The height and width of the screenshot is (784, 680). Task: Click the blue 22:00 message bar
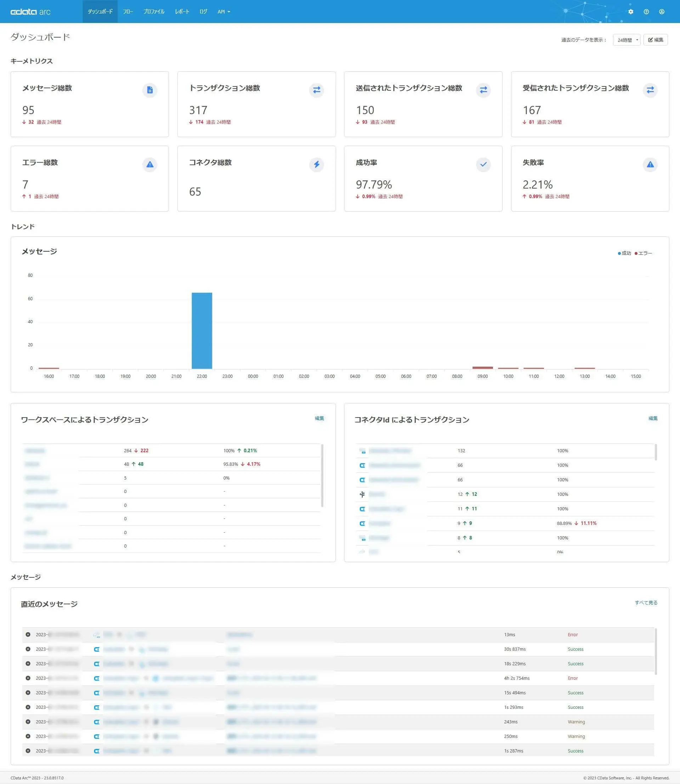pos(202,330)
